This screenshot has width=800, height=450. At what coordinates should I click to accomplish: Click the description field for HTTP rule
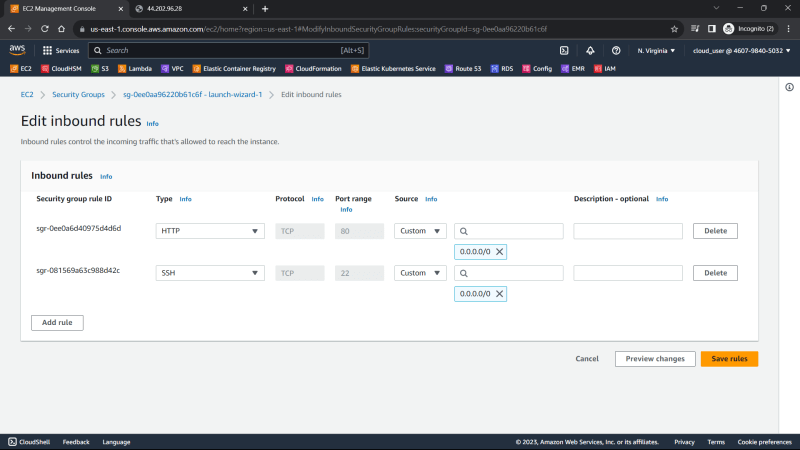(628, 231)
